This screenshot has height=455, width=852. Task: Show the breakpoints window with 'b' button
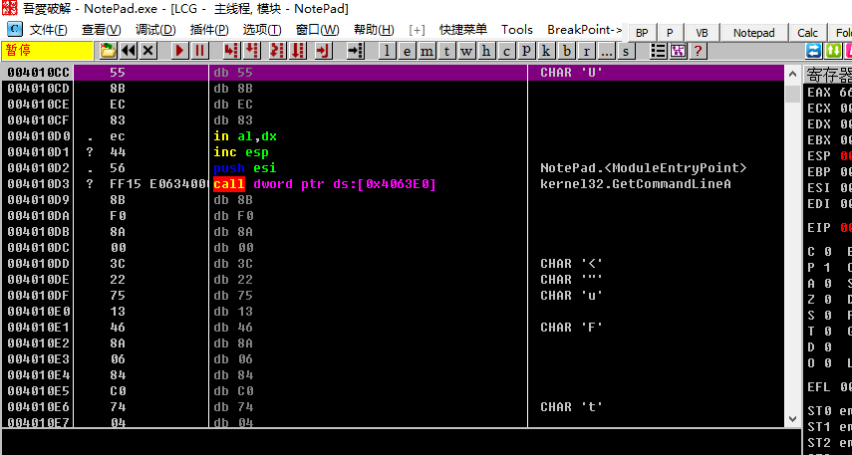click(x=567, y=50)
